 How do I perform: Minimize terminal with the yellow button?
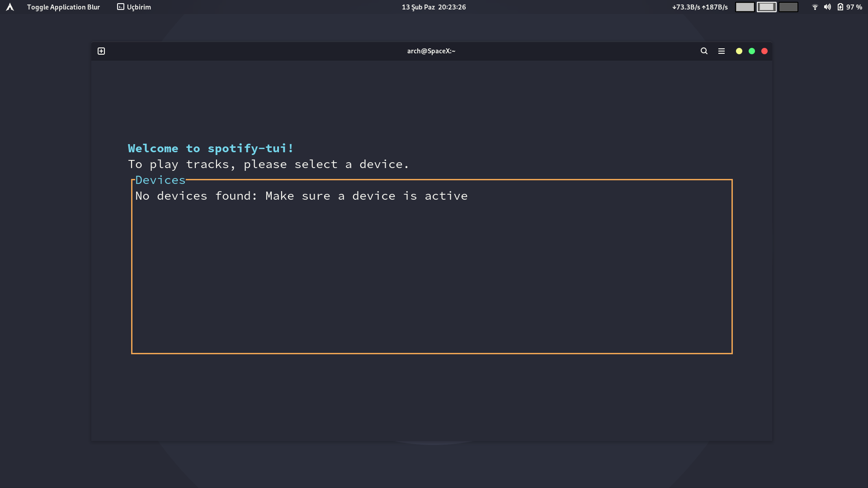point(739,51)
